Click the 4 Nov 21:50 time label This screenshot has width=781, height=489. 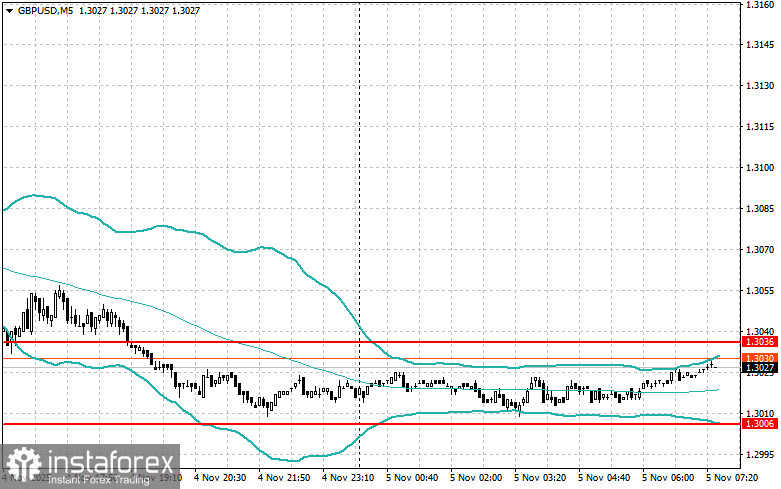284,478
